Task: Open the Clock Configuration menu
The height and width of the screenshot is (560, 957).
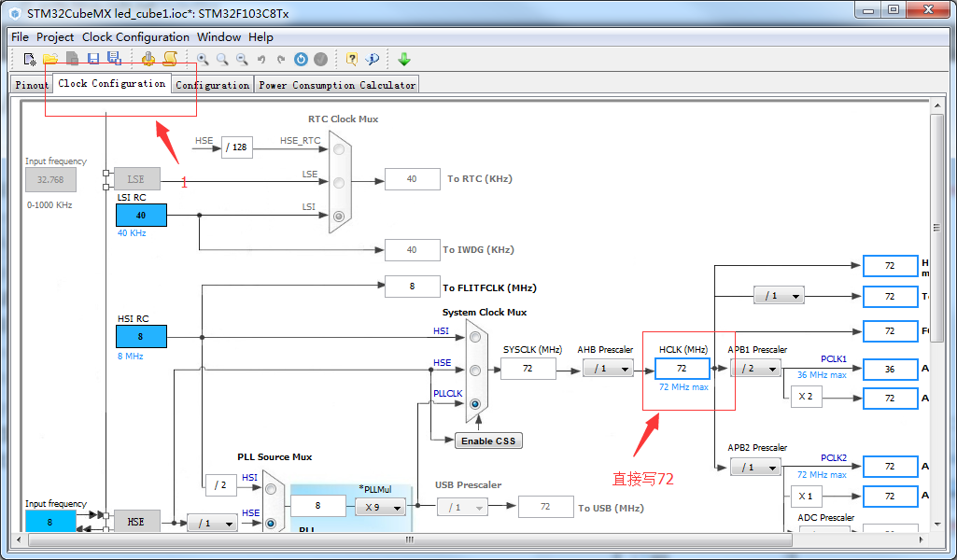Action: (x=135, y=37)
